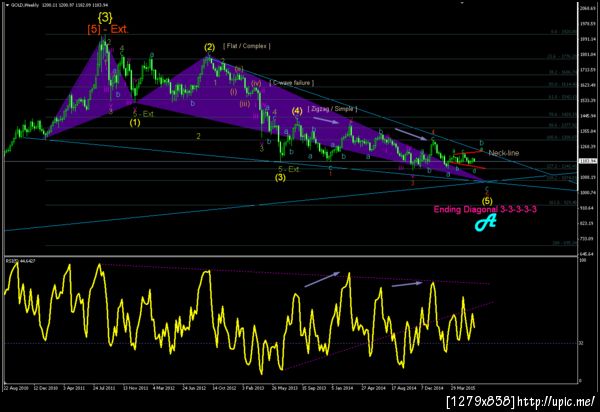Image resolution: width=600 pixels, height=412 pixels.
Task: Select the yellow {3} wave label
Action: click(105, 18)
